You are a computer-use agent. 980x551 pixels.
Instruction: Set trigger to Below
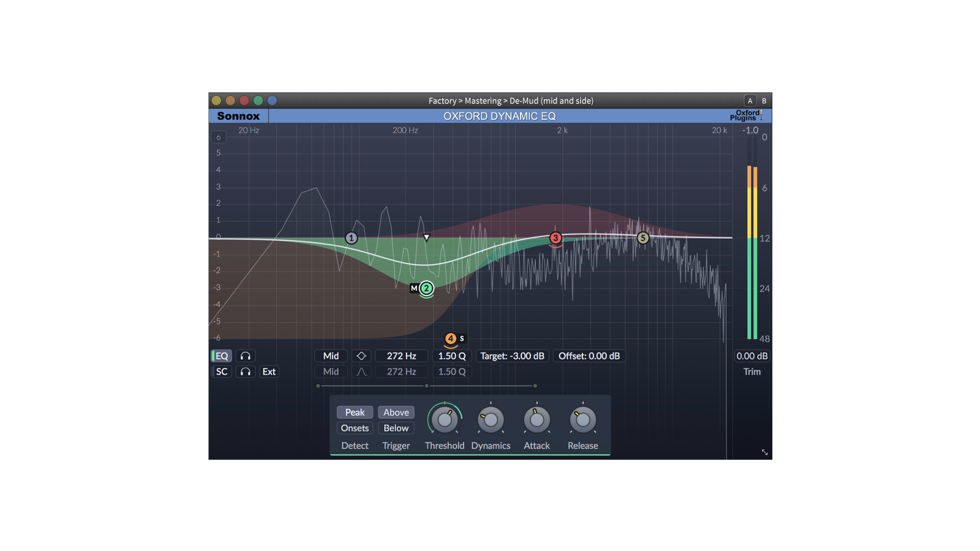(396, 428)
